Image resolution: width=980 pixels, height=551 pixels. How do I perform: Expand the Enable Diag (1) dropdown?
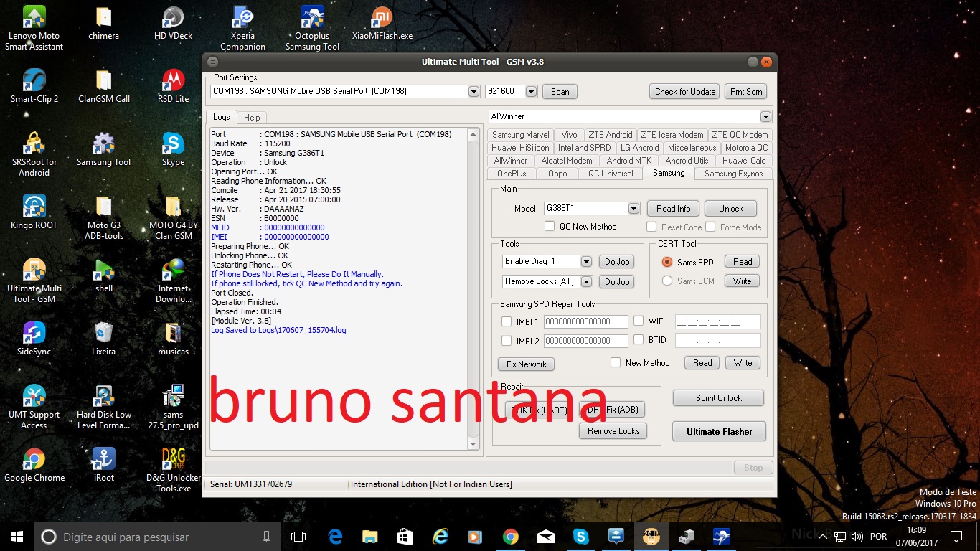tap(586, 262)
